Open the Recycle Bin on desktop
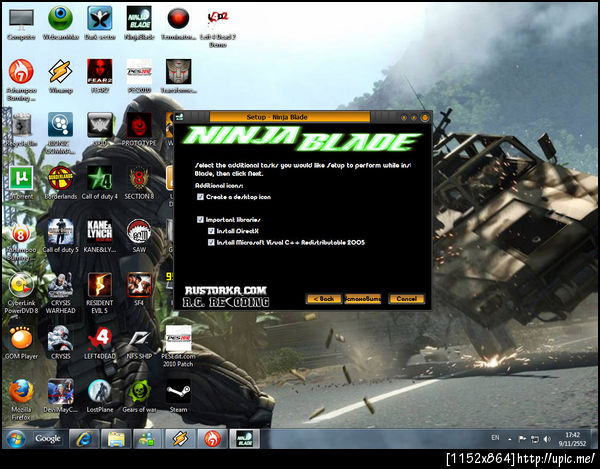Viewport: 600px width, 469px height. [21, 130]
